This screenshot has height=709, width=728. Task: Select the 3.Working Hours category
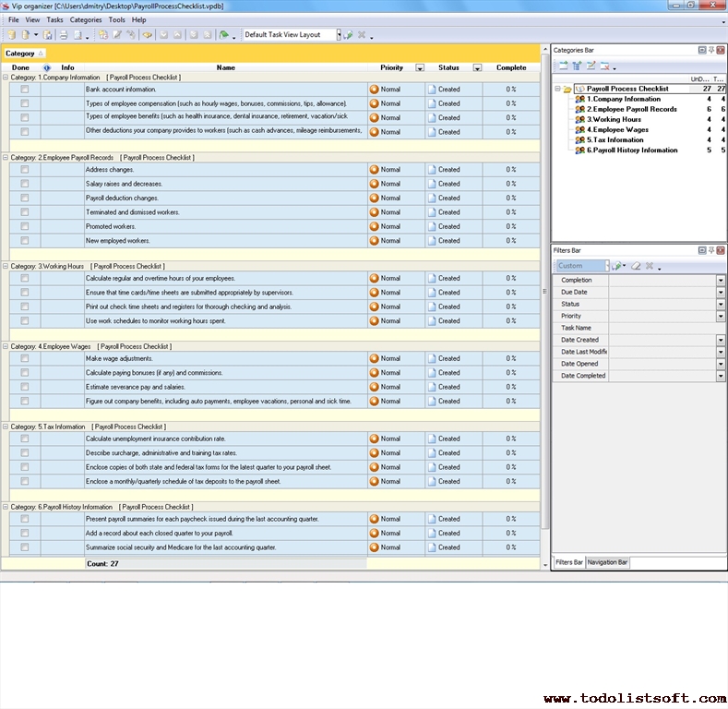[614, 119]
